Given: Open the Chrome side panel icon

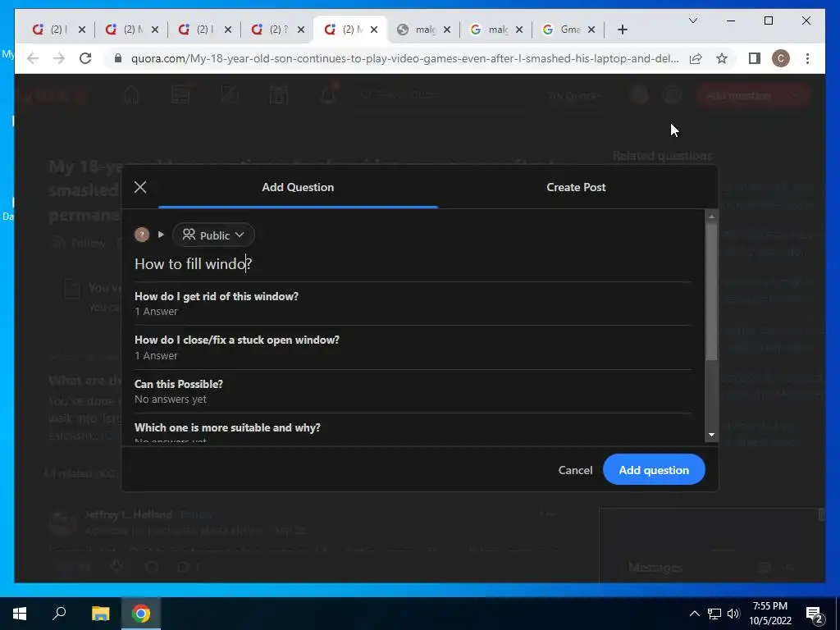Looking at the screenshot, I should coord(755,58).
